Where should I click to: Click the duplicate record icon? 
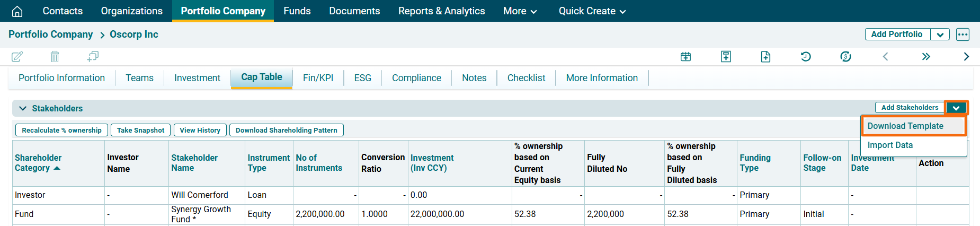click(93, 56)
